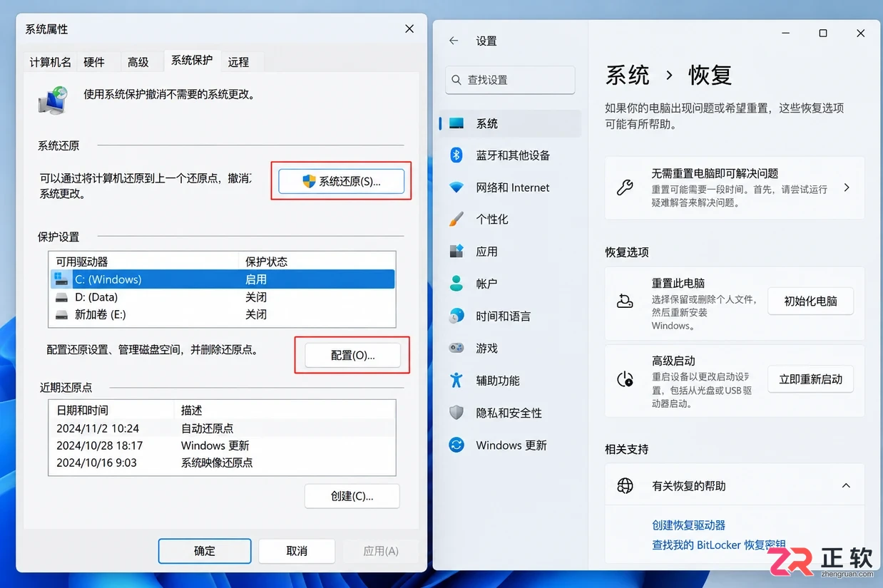
Task: Click 取消 in 系统属性 dialog
Action: (297, 551)
